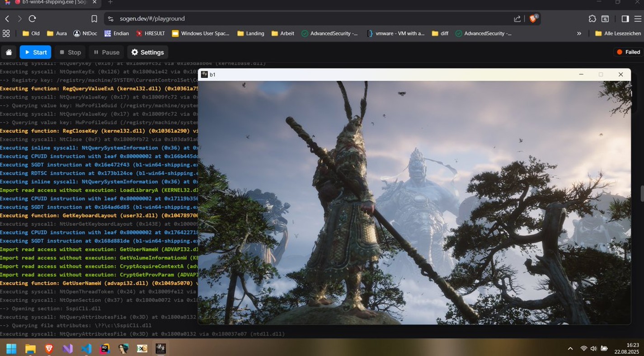Screen dimensions: 644x356
Task: Open the emulator Settings
Action: [147, 52]
